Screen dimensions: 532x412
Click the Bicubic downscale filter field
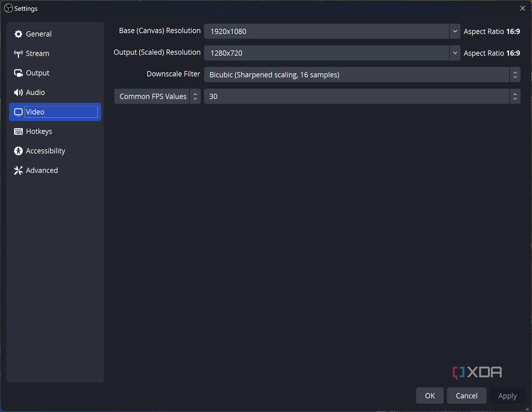[357, 75]
